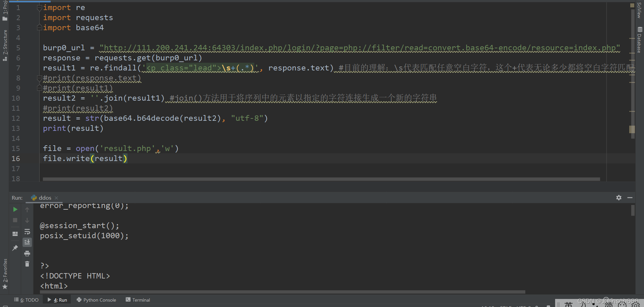Click the large yellow warning stripe marker

click(632, 130)
